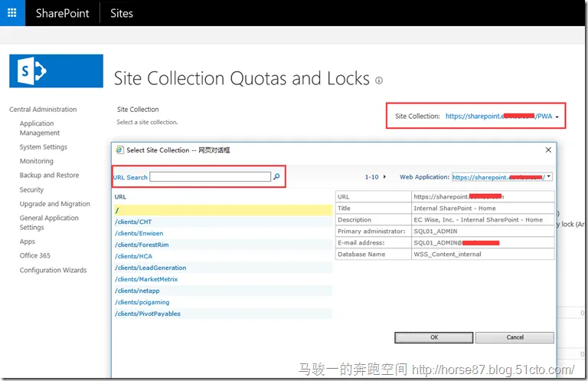Close the Select Site Collection dialog

[x=547, y=149]
